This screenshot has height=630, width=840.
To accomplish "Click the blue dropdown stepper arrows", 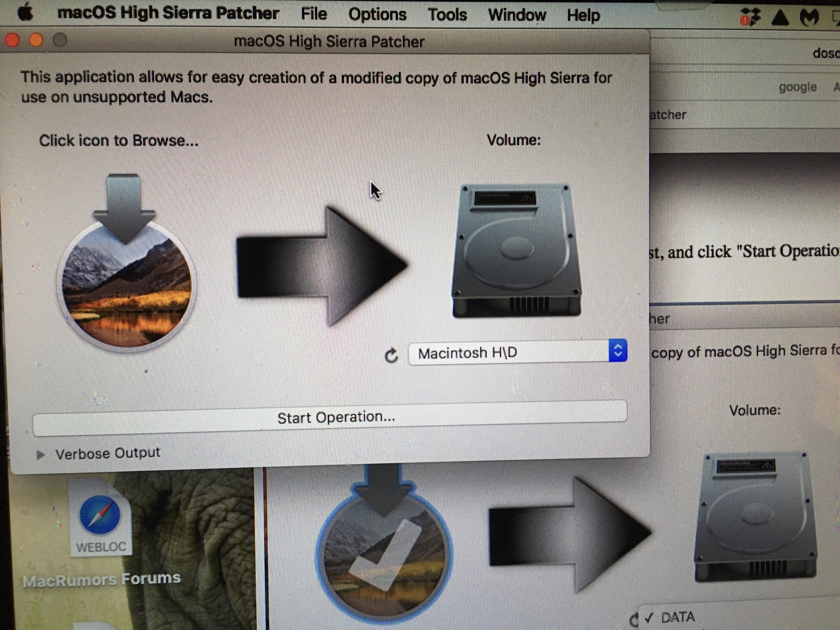I will click(618, 350).
